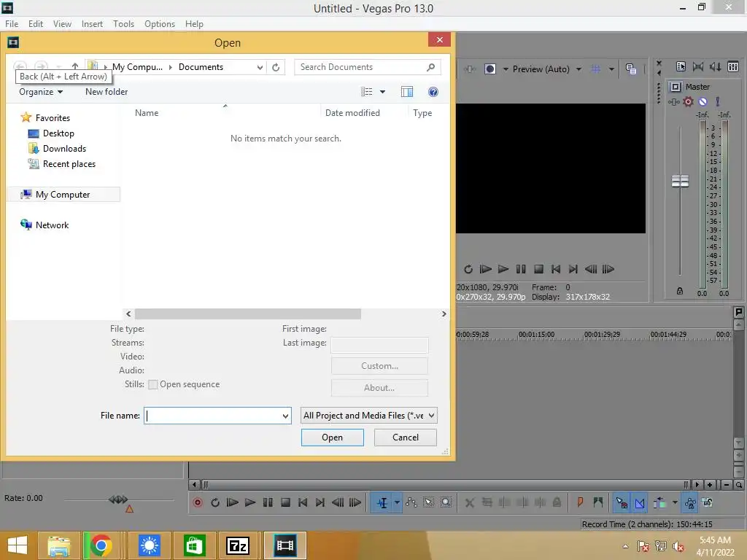Viewport: 747px width, 560px height.
Task: Open the Auto Ripple mode dropdown arrow
Action: pos(675,502)
